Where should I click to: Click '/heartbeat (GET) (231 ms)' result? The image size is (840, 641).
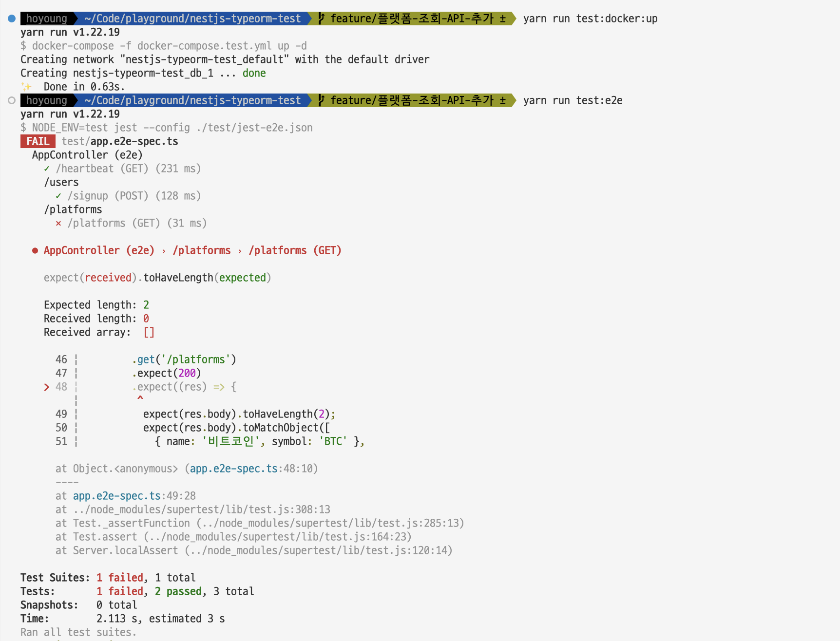(x=129, y=169)
